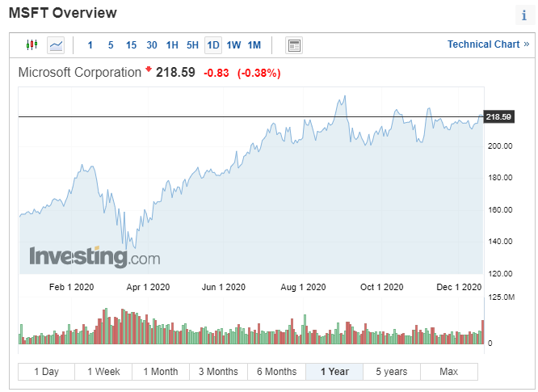Set the interval to 1 minute
The image size is (538, 392).
90,45
